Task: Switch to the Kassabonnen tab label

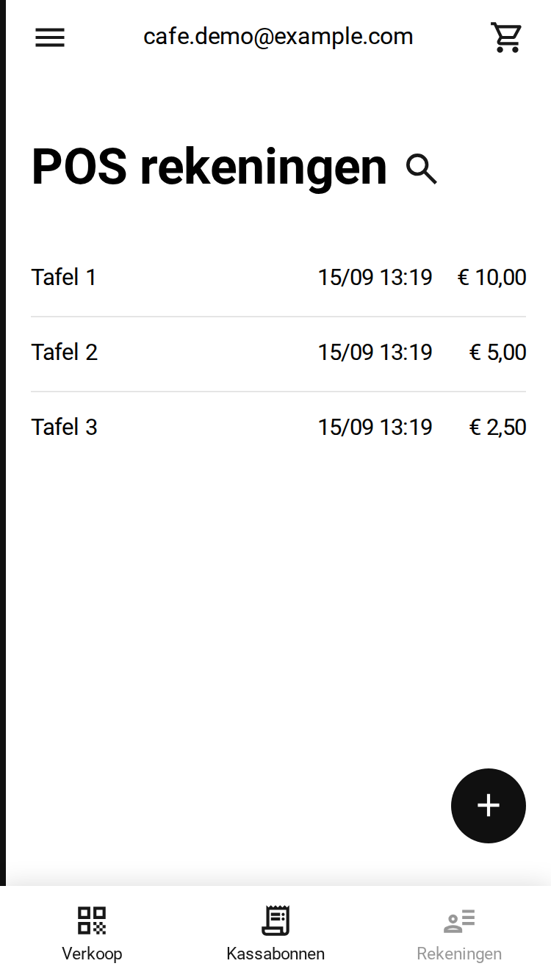Action: (x=275, y=954)
